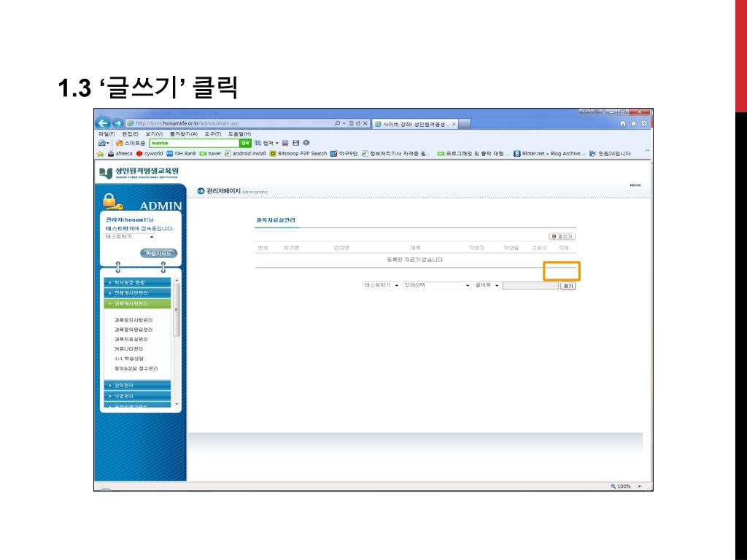Open the Bloter.net Blog Archive bookmark

[550, 153]
